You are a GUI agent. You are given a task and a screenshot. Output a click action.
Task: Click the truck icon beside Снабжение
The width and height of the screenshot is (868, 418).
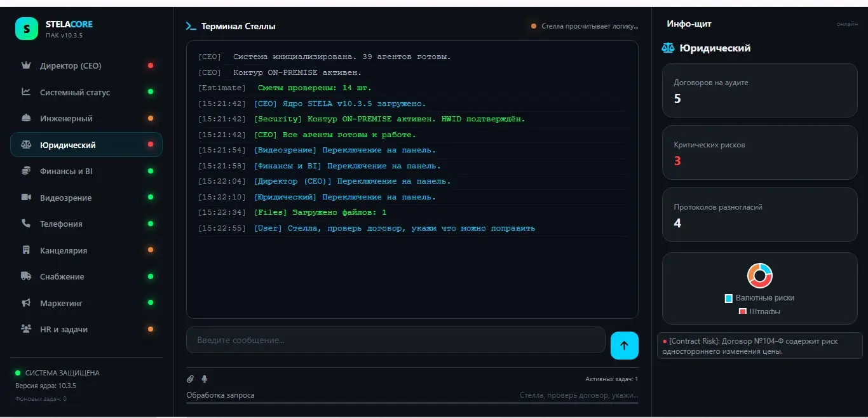tap(26, 276)
